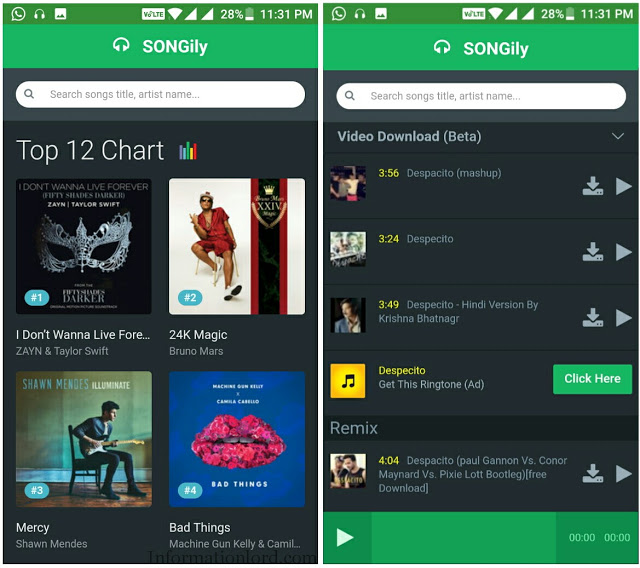Play Despecito Hindi Version by Krishna Bhatnagr
The width and height of the screenshot is (640, 568).
click(624, 317)
